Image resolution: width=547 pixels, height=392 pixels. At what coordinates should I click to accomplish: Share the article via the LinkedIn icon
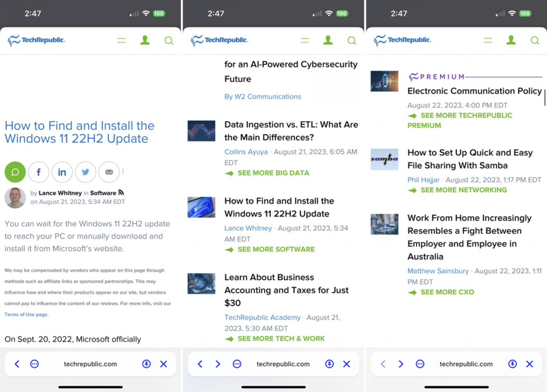tap(62, 171)
